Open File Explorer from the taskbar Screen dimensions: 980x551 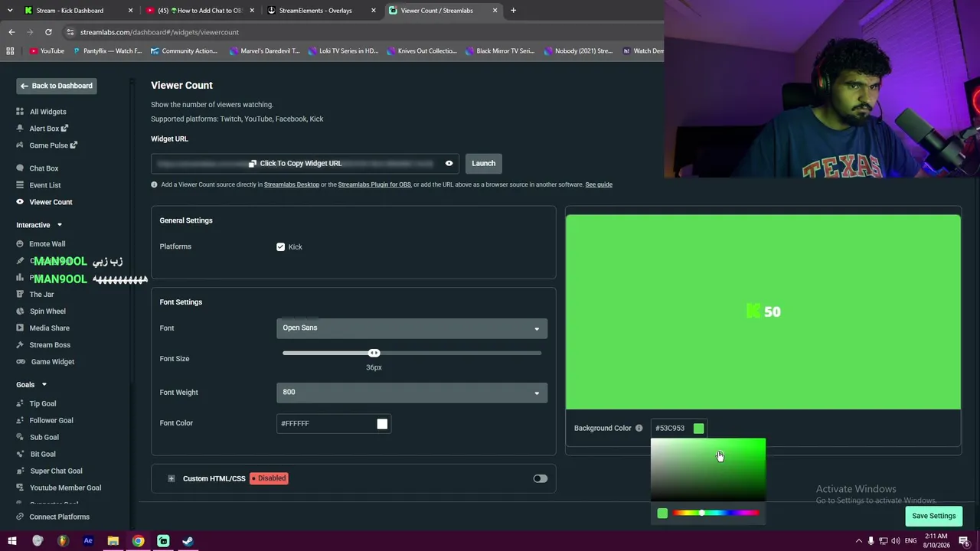113,541
